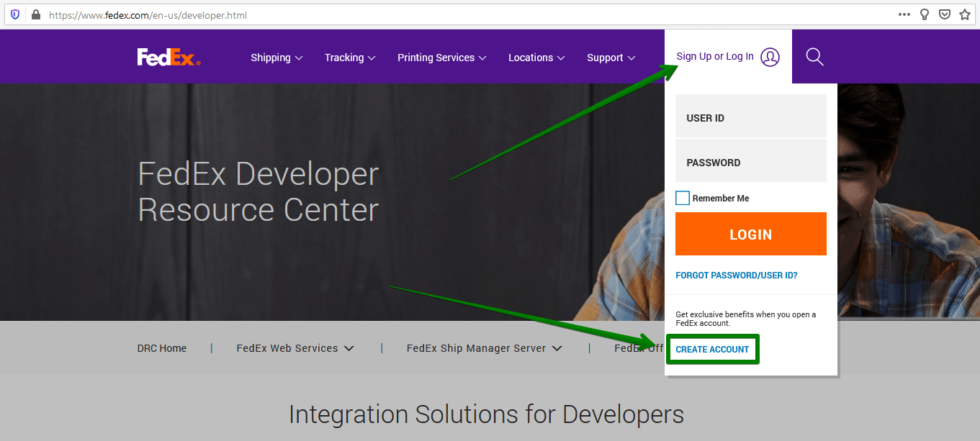Open the DRC Home tab
Screen dimensions: 980x441
tap(162, 348)
